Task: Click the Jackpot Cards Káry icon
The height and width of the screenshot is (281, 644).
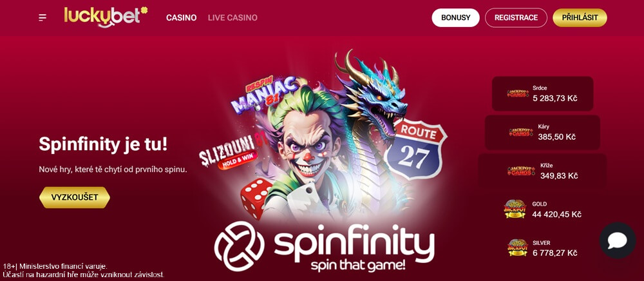Action: (x=521, y=132)
